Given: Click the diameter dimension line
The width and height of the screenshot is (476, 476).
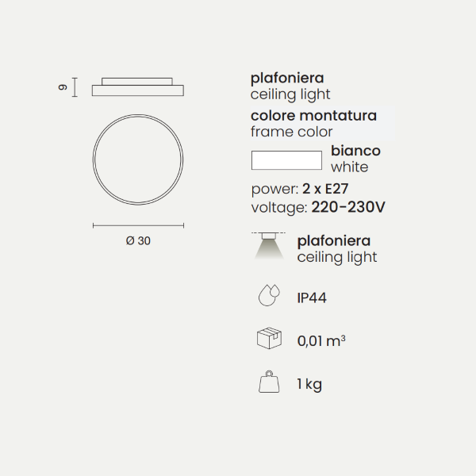Looking at the screenshot, I should 139,225.
